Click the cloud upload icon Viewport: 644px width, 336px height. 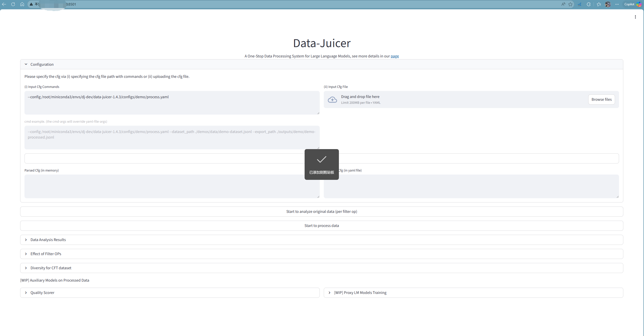[x=332, y=100]
